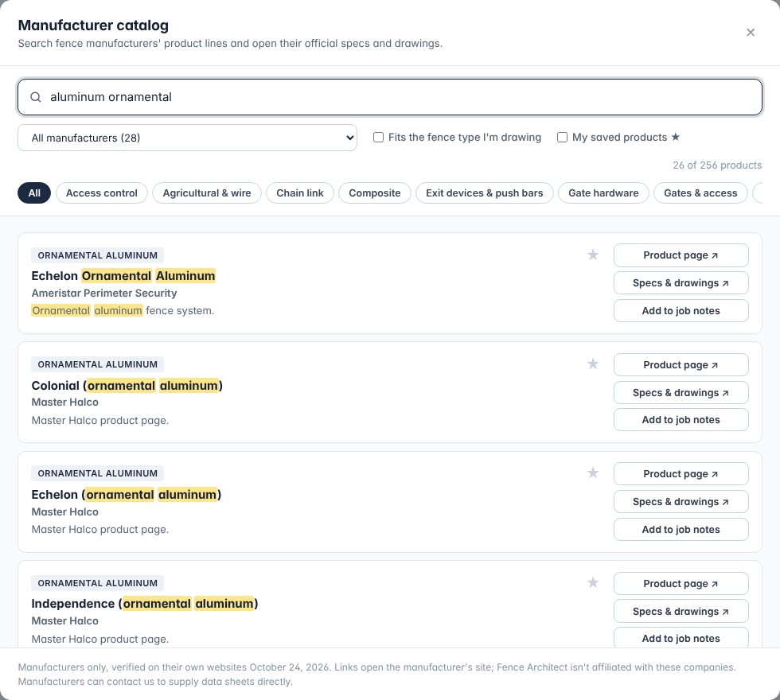This screenshot has height=700, width=780.
Task: Enable 'Fits the fence type I'm drawing'
Action: [379, 137]
